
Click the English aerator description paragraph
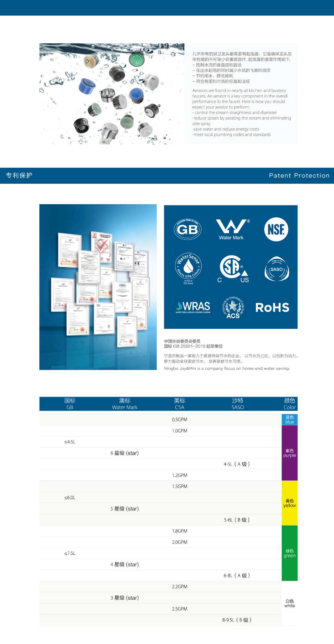(242, 113)
